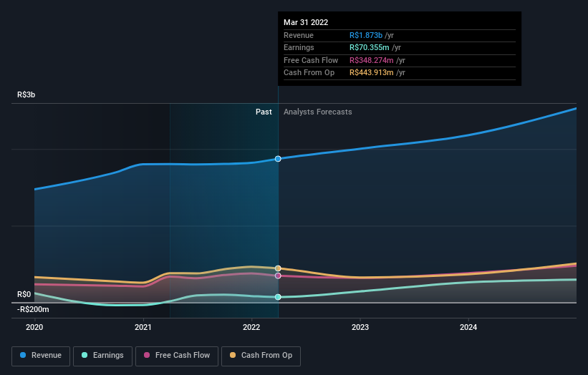588x375 pixels.
Task: Select the 2023 tick on the timeline
Action: coord(360,327)
